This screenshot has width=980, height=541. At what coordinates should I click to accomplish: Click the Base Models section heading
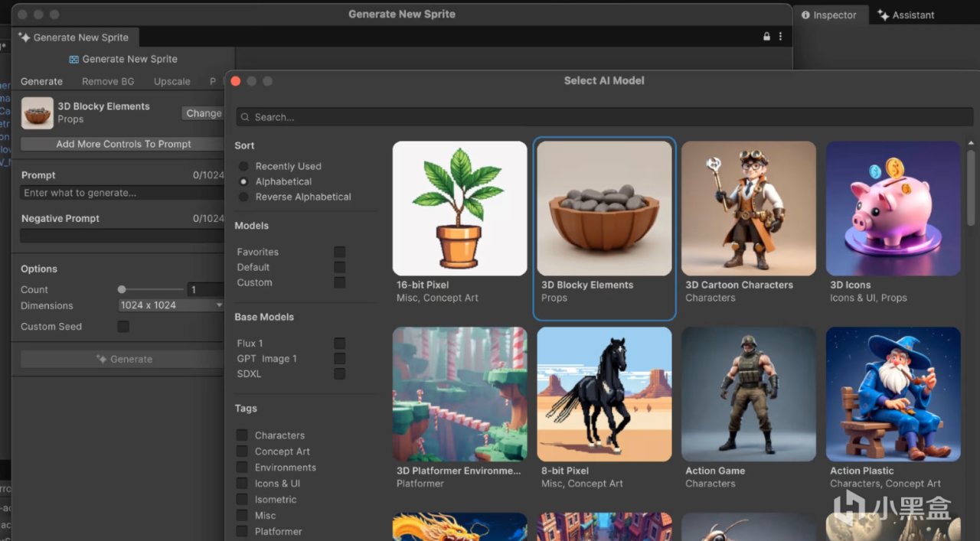point(264,317)
